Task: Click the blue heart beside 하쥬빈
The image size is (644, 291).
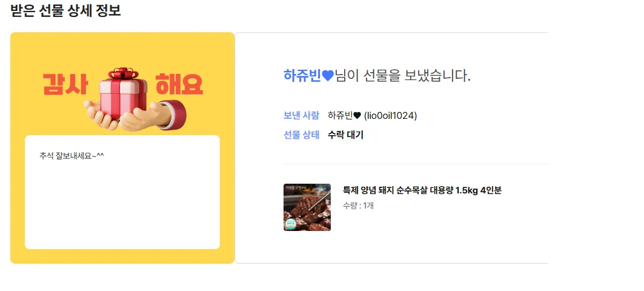Action: (328, 76)
